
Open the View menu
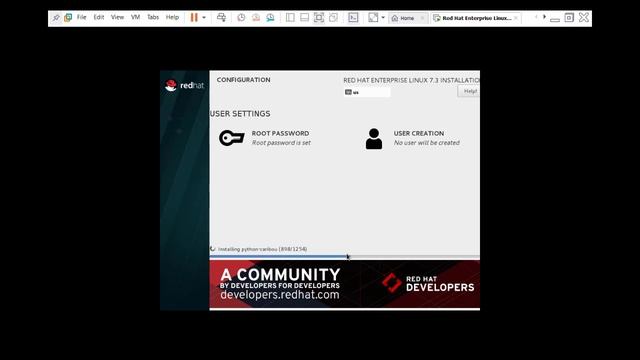117,17
